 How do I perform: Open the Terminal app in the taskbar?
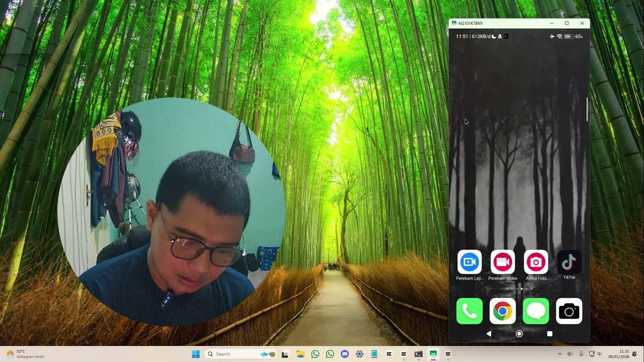pos(419,354)
